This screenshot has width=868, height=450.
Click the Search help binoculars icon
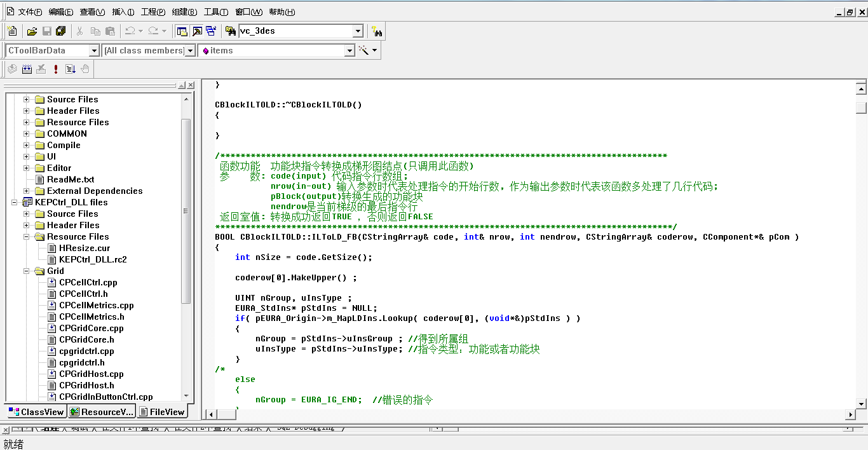pyautogui.click(x=376, y=31)
